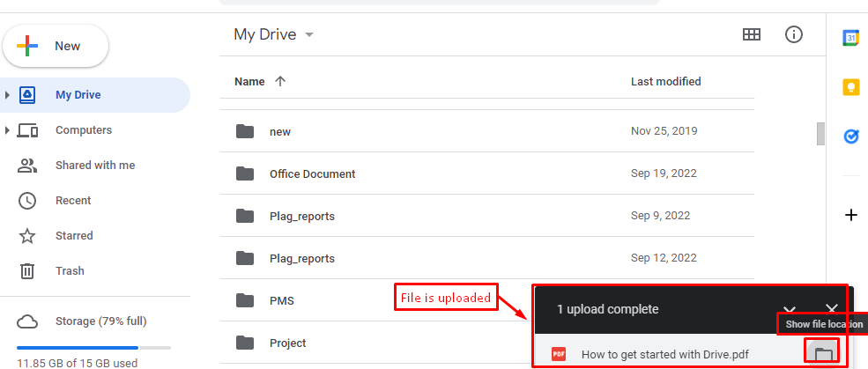The width and height of the screenshot is (868, 369).
Task: Expand the My Drive tree arrow
Action: (7, 95)
